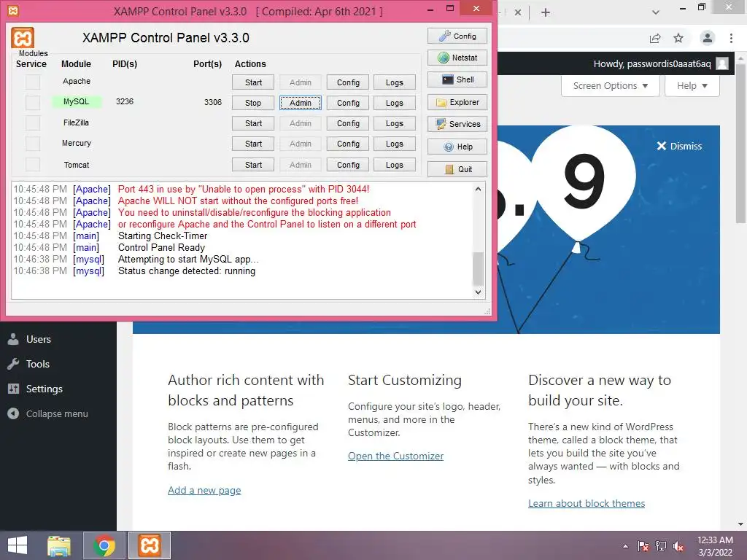
Task: Click the 'Status change detected: running' log line
Action: pos(187,271)
